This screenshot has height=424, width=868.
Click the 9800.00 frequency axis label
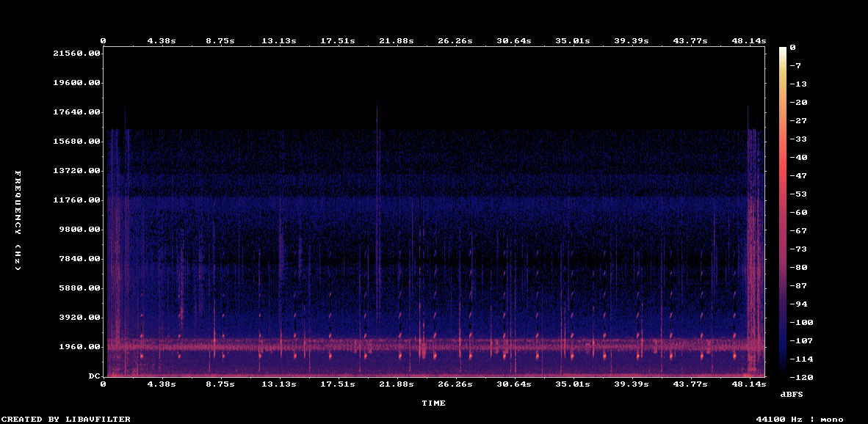tap(79, 229)
